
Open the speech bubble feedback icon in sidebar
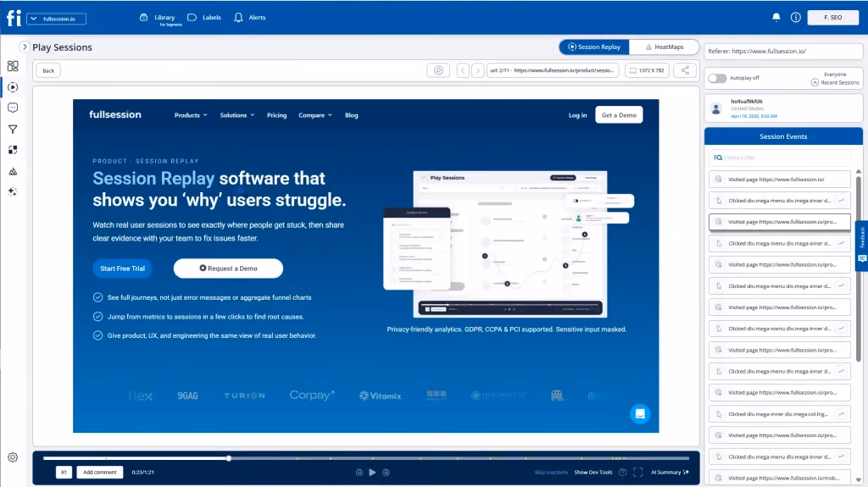click(13, 108)
